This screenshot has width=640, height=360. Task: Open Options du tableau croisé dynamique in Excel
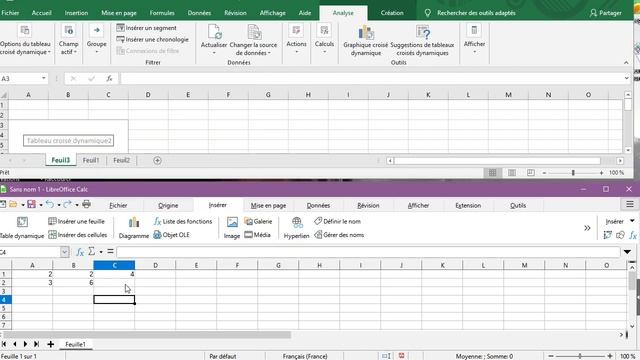click(x=25, y=40)
